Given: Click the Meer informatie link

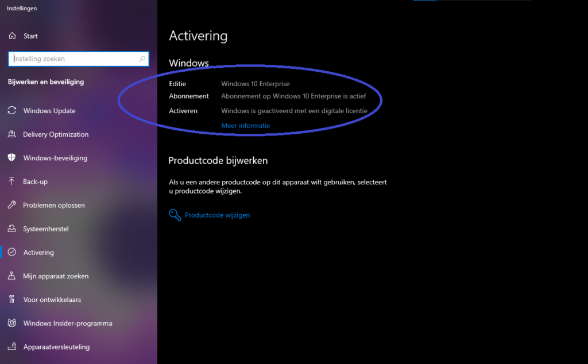Looking at the screenshot, I should point(246,126).
